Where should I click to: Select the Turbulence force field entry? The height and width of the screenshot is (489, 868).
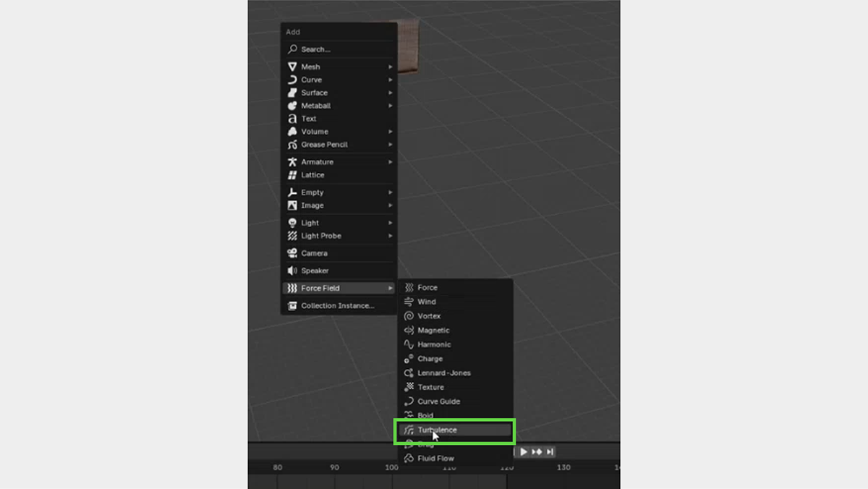(456, 430)
